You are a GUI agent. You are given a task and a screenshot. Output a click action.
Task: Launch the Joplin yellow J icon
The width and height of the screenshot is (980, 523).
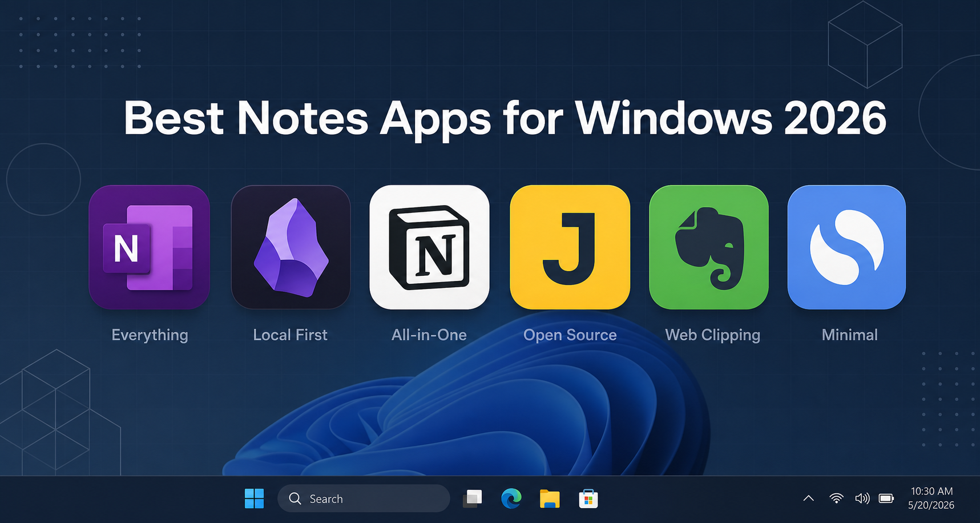tap(570, 247)
